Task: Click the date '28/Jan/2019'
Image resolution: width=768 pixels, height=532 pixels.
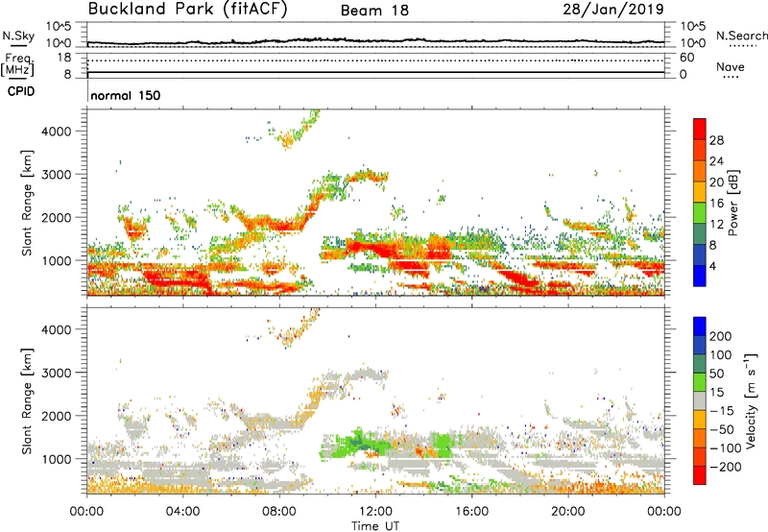Action: click(613, 10)
